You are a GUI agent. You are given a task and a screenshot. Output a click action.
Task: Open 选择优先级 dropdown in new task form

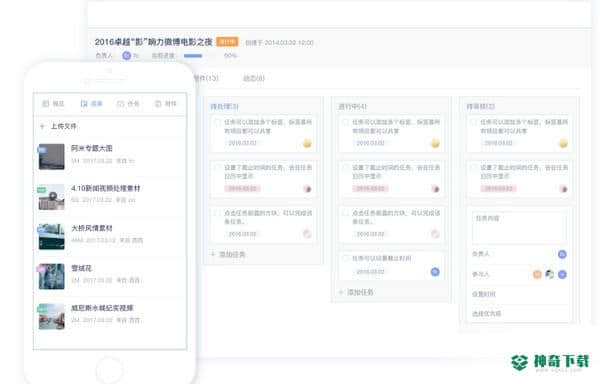point(519,314)
